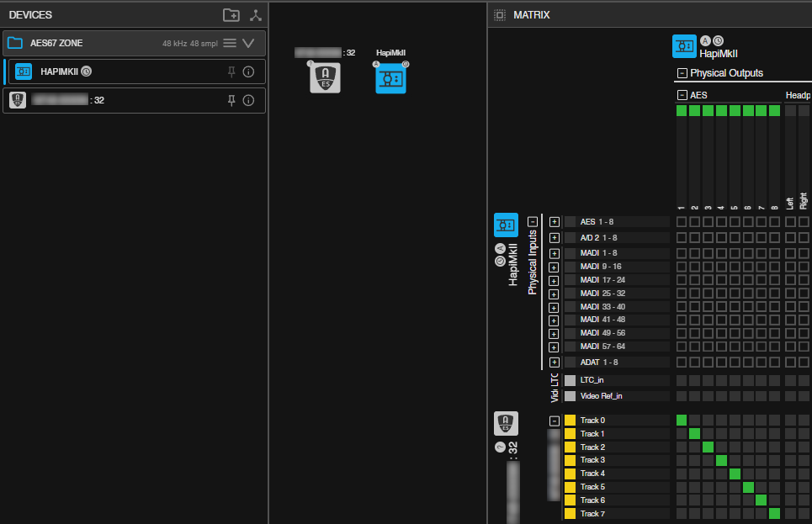Click the shield source device icon beside the Track rows
This screenshot has height=524, width=812.
506,424
